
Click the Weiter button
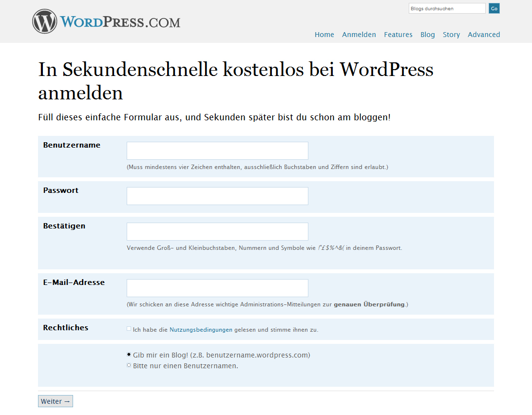click(x=56, y=401)
